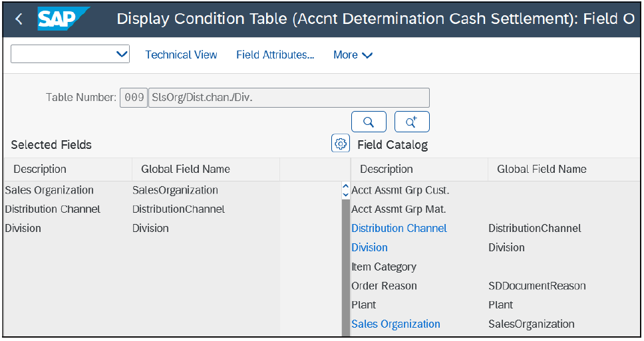The image size is (644, 341).
Task: Open table settings gear icon
Action: coord(341,143)
